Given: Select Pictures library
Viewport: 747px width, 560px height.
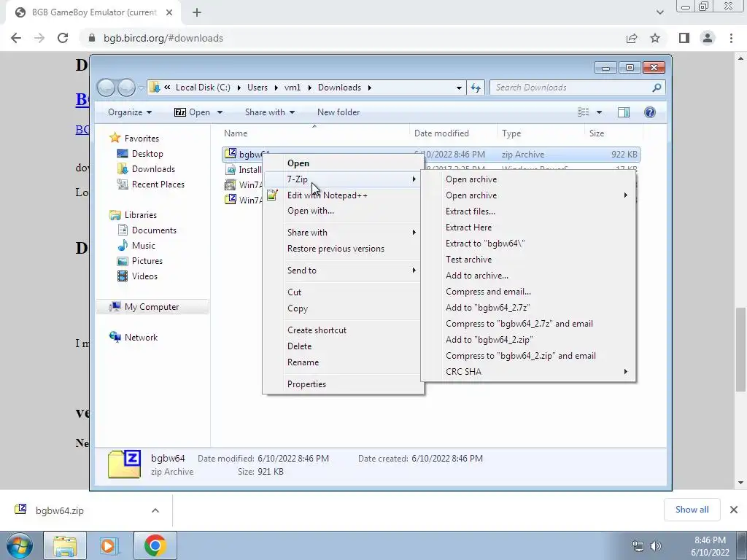Looking at the screenshot, I should (x=147, y=261).
